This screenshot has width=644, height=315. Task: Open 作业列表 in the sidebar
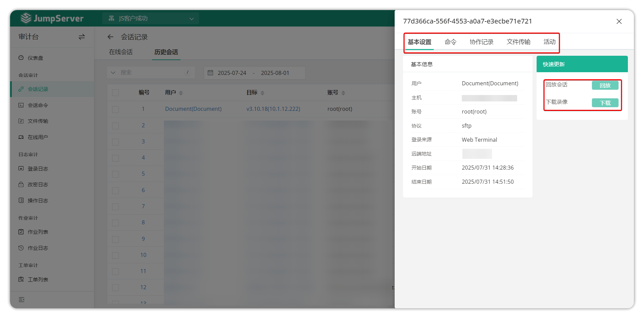click(x=38, y=232)
